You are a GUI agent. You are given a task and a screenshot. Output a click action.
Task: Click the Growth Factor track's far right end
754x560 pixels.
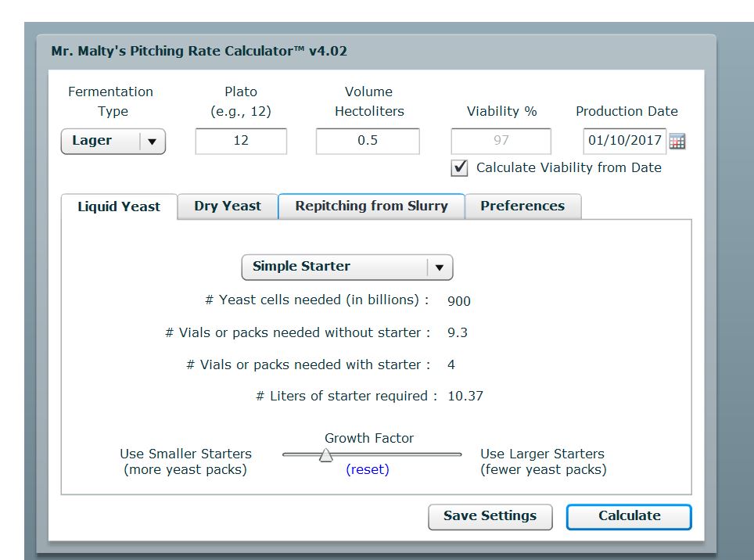(x=458, y=454)
